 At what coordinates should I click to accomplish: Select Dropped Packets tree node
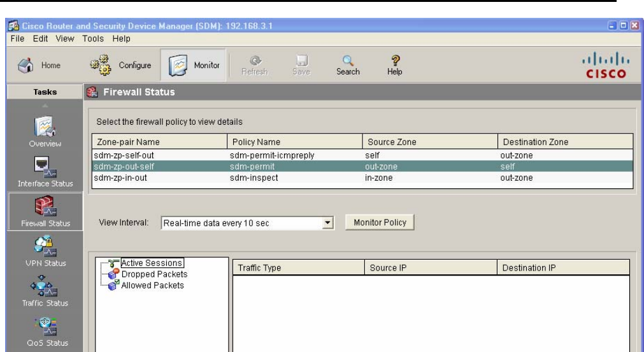(154, 274)
